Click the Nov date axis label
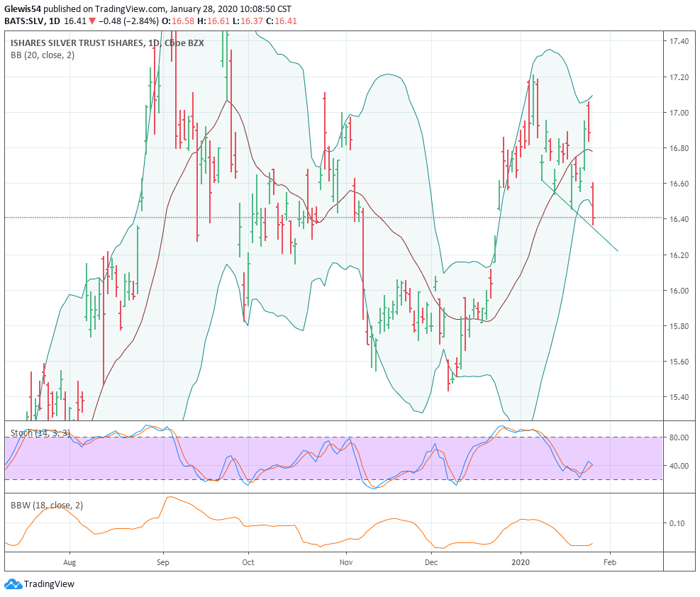The height and width of the screenshot is (597, 700). tap(346, 562)
